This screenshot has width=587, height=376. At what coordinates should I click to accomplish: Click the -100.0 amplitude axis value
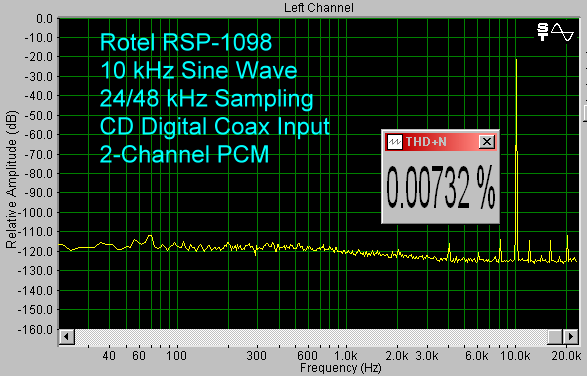[36, 213]
